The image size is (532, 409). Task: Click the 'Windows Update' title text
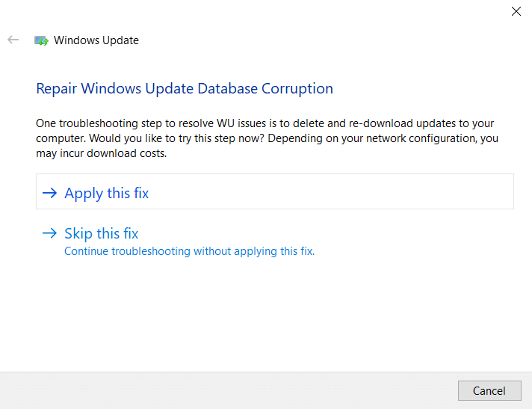point(96,40)
